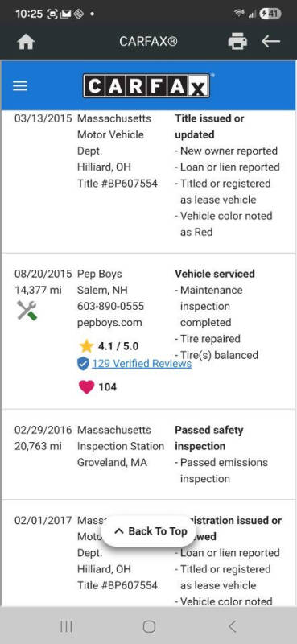Tap the battery indicator in status bar
This screenshot has height=644, width=297.
(x=270, y=14)
